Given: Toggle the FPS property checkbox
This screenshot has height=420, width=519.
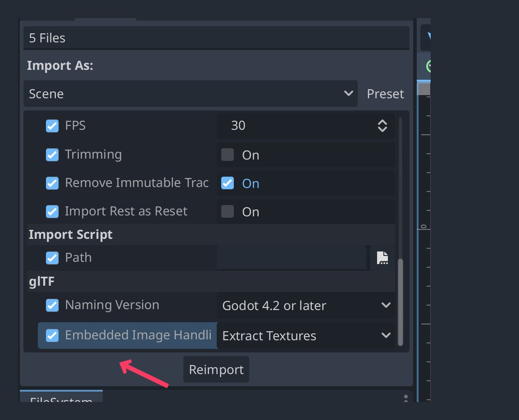Looking at the screenshot, I should point(52,126).
